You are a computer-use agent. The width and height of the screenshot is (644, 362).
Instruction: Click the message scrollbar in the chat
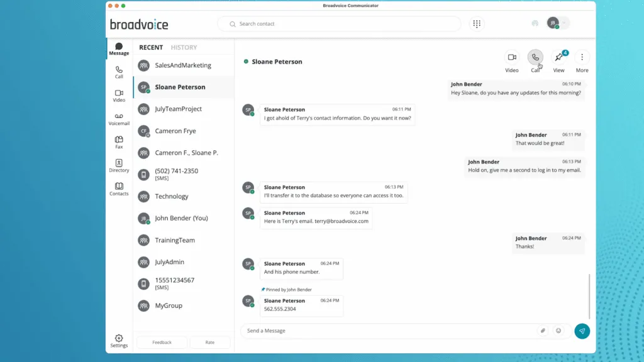[589, 297]
